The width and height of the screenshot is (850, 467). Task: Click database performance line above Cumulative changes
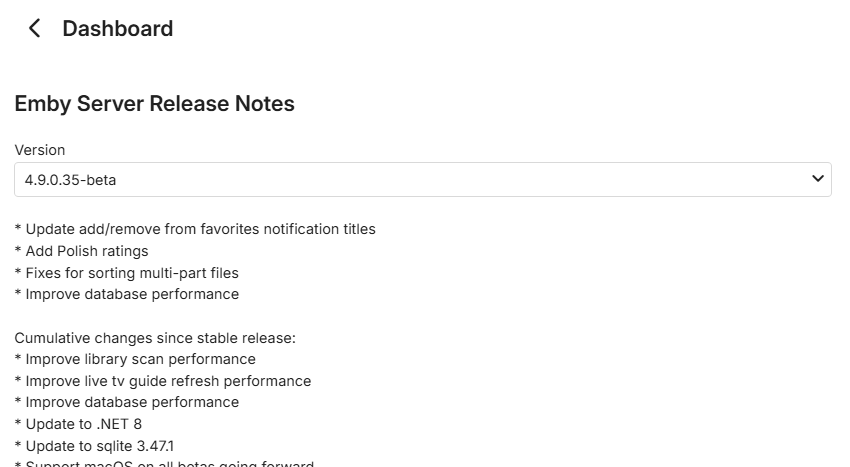point(126,294)
